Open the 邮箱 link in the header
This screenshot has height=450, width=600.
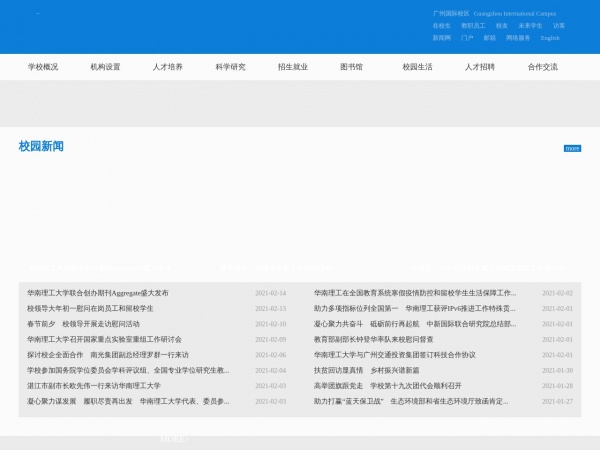point(489,38)
